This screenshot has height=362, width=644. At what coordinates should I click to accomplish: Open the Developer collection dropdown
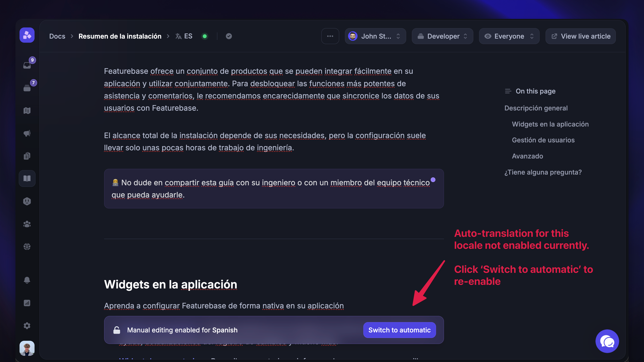point(442,36)
